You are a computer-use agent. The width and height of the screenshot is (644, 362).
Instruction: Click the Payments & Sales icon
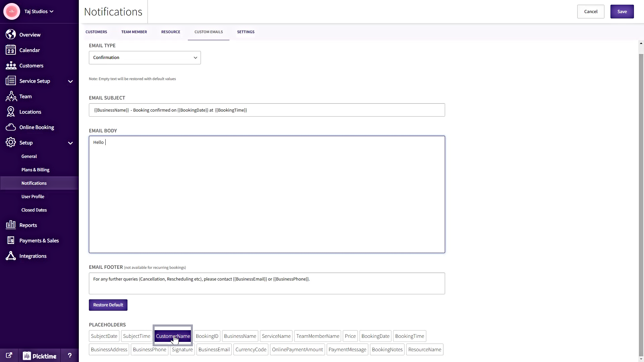coord(11,240)
